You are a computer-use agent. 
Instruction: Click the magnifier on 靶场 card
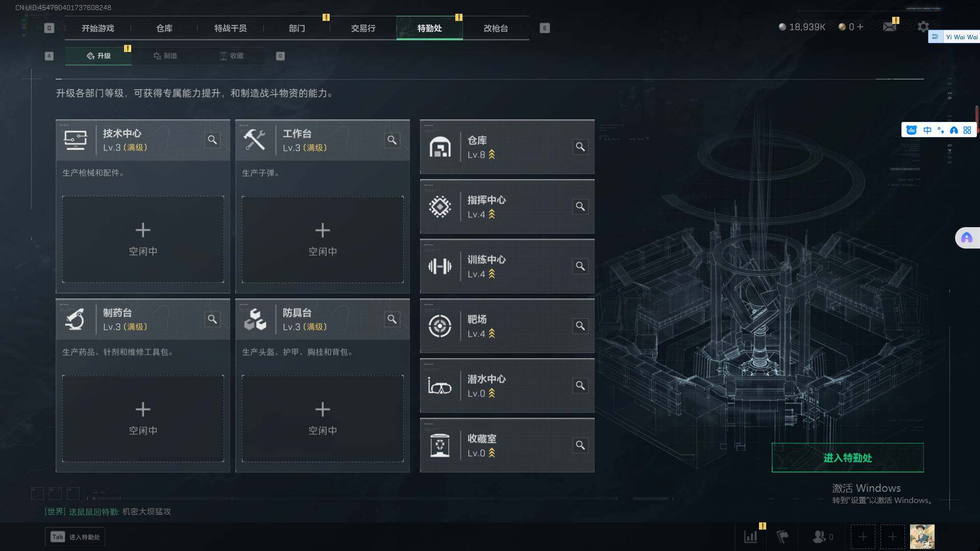(x=580, y=326)
